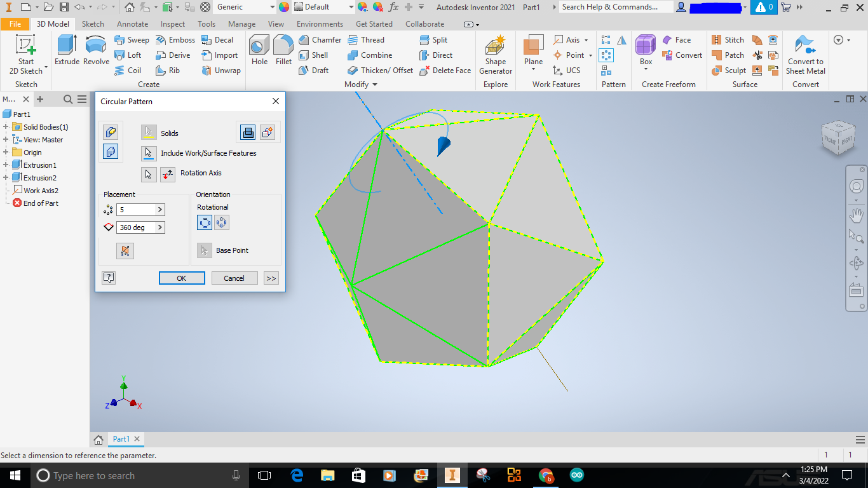Select the Coil tool

pyautogui.click(x=128, y=71)
